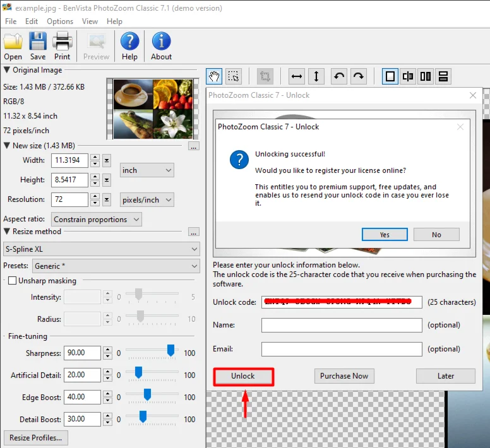Enable the Unsharp masking checkbox
The height and width of the screenshot is (448, 490).
(x=12, y=281)
